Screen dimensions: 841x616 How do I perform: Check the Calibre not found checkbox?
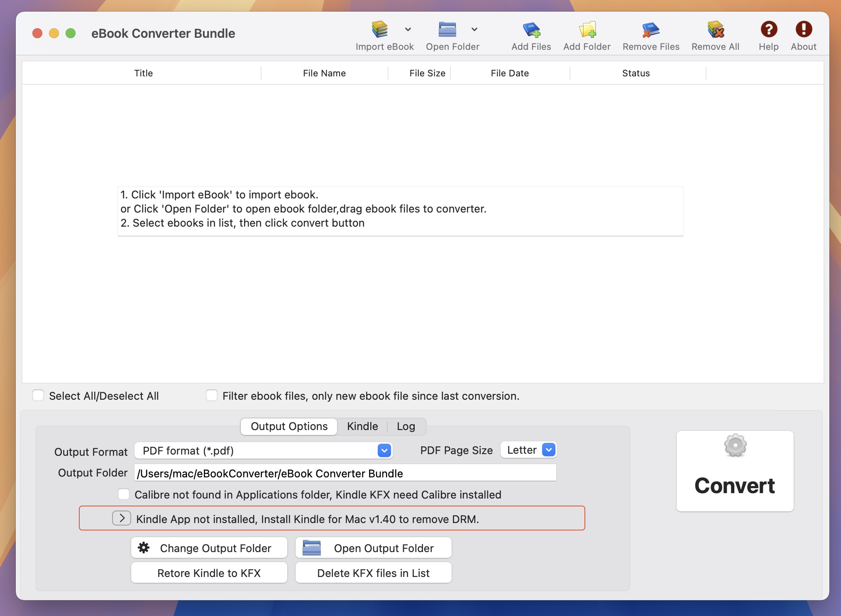(x=123, y=494)
